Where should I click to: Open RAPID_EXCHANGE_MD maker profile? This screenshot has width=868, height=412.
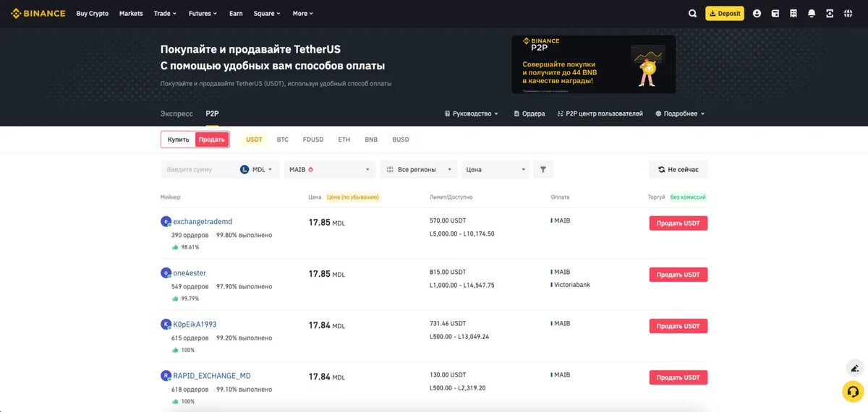(212, 376)
